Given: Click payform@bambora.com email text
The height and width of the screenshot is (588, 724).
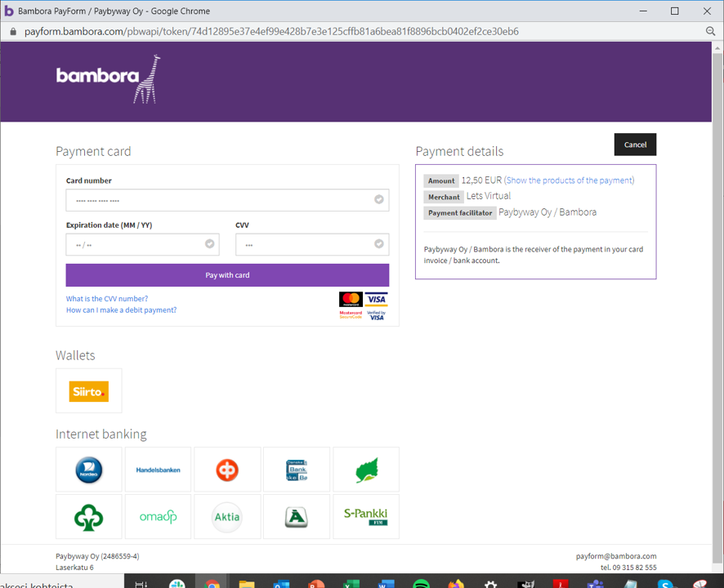Looking at the screenshot, I should pyautogui.click(x=616, y=556).
